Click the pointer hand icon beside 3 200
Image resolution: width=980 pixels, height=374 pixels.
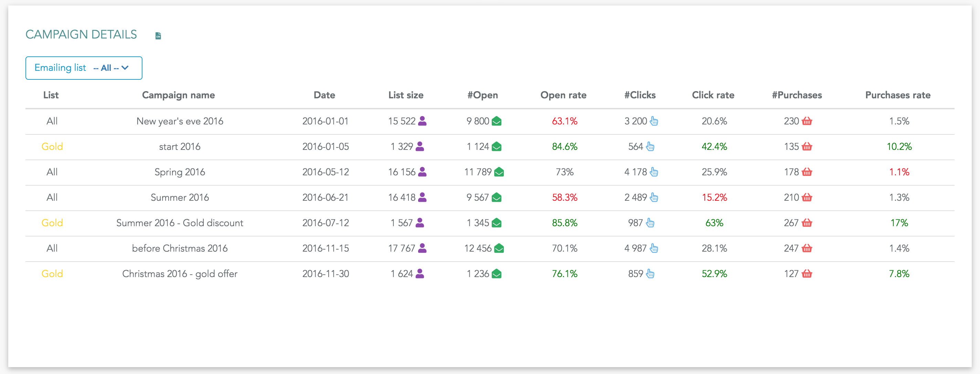coord(654,121)
